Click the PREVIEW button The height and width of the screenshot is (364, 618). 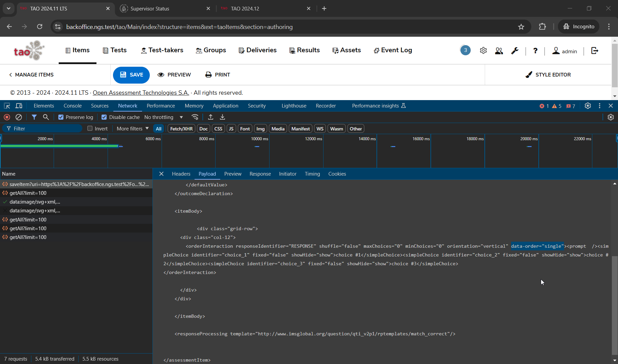click(x=174, y=75)
